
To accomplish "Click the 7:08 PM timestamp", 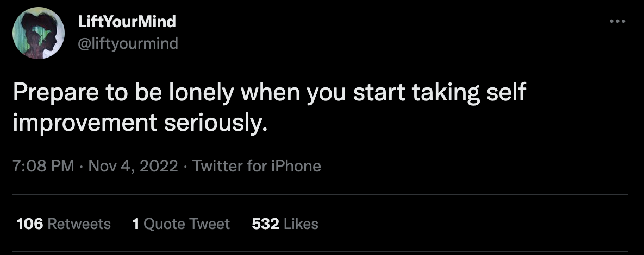I will pos(43,165).
